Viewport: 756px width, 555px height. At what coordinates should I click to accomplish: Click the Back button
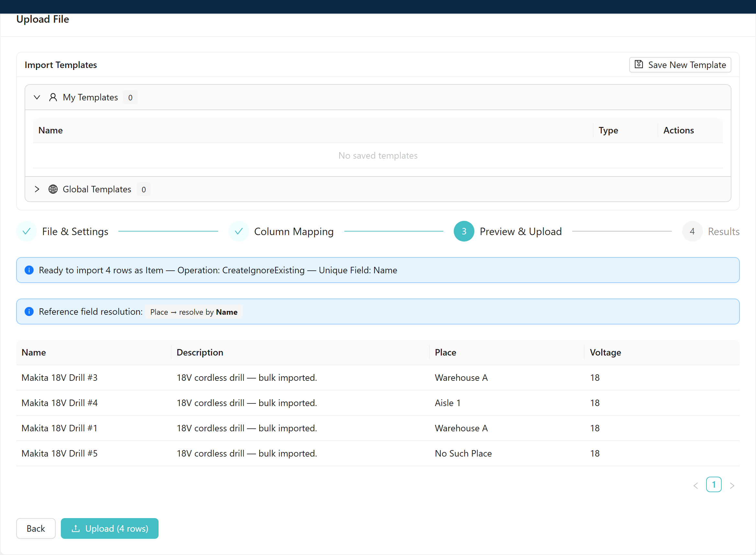pyautogui.click(x=36, y=528)
